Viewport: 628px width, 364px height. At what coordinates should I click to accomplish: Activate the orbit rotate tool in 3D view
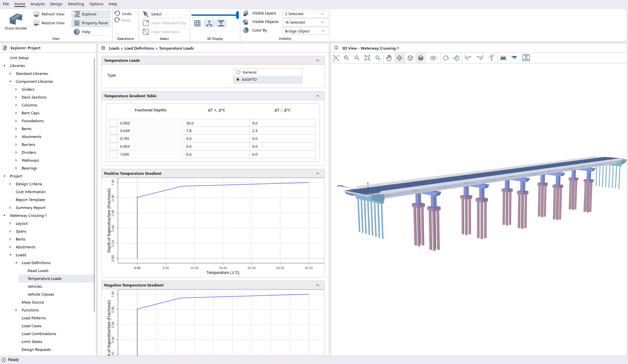coord(399,58)
